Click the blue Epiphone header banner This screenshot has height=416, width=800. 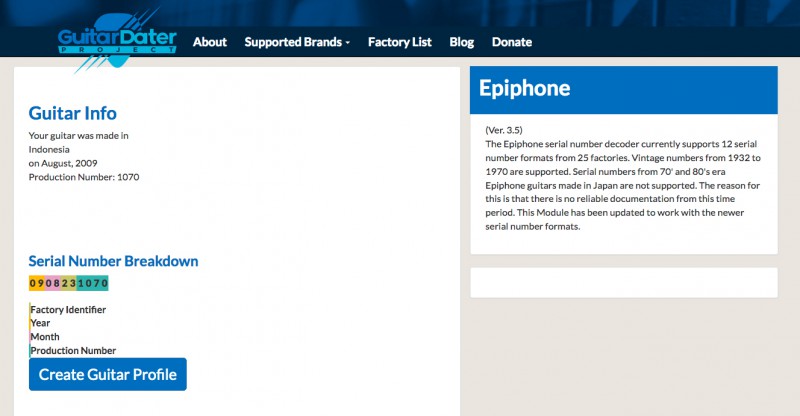click(x=623, y=89)
